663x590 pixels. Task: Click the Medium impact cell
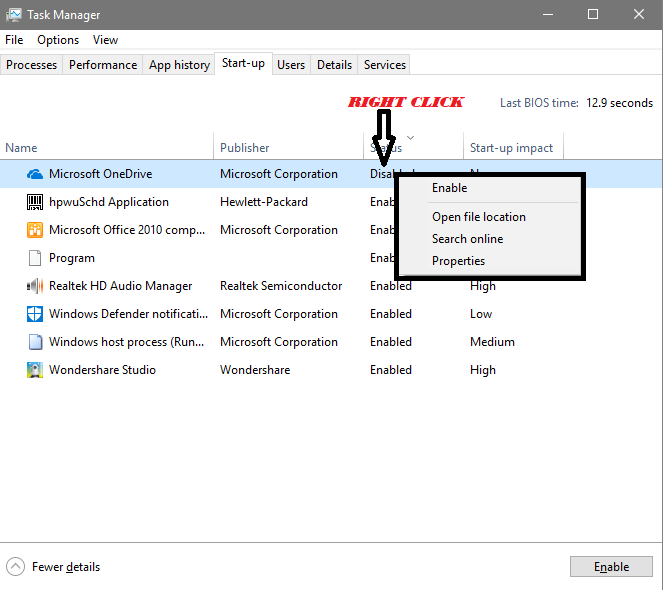pyautogui.click(x=492, y=342)
